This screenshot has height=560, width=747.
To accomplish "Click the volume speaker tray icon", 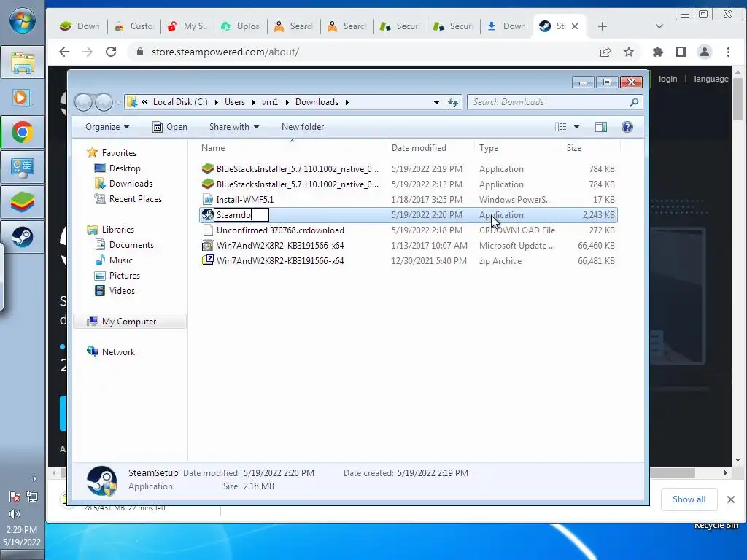I will point(15,514).
